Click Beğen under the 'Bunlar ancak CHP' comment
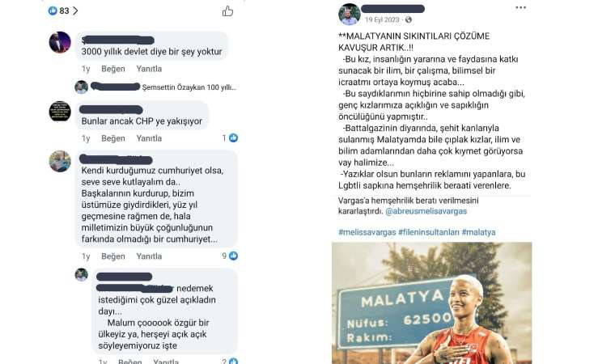Viewport: 615px width, 364px height. 113,138
